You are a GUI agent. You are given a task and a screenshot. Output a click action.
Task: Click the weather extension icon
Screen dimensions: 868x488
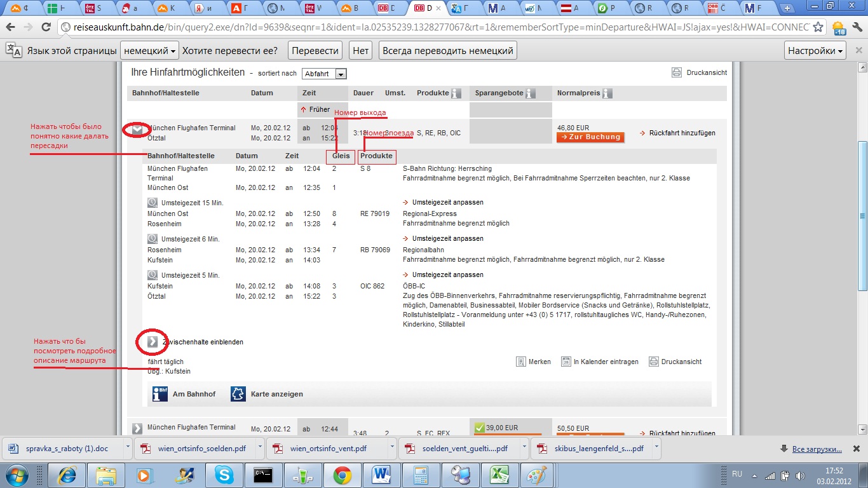(839, 28)
